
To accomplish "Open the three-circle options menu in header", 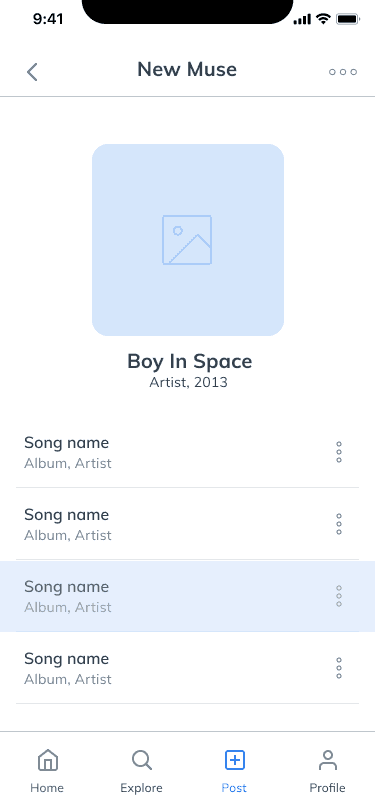I will pos(343,72).
